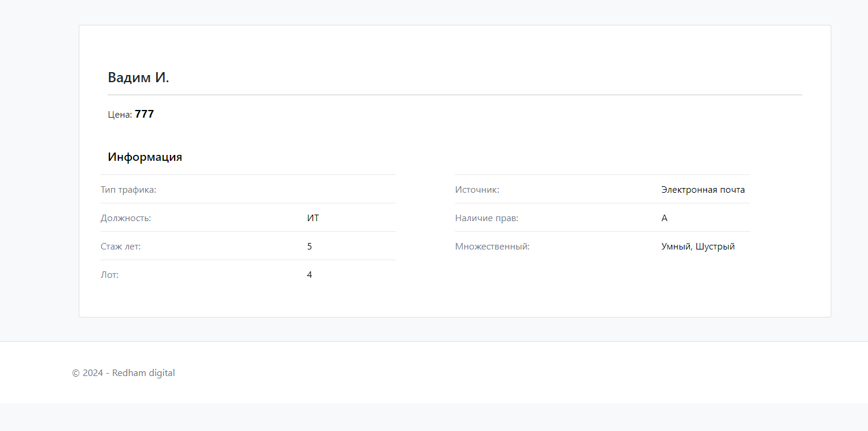Viewport: 868px width, 431px height.
Task: Select the Умный, Шустрый value
Action: pyautogui.click(x=698, y=247)
